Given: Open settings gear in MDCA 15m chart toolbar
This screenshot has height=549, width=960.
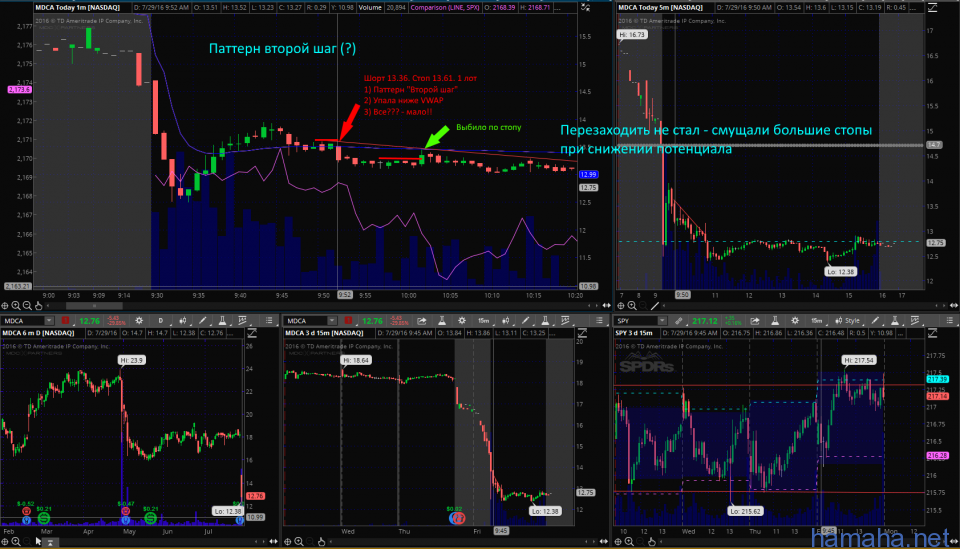Looking at the screenshot, I should [x=462, y=321].
